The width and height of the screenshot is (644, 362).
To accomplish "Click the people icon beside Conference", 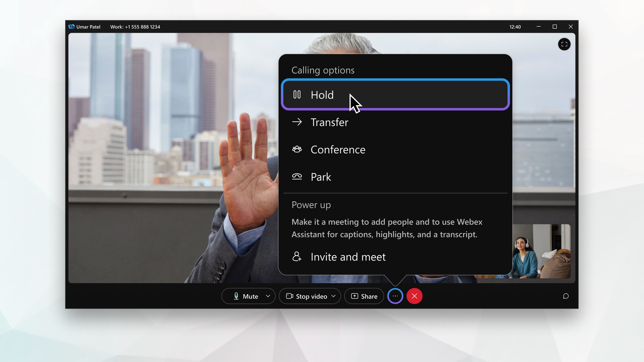I will (x=297, y=149).
